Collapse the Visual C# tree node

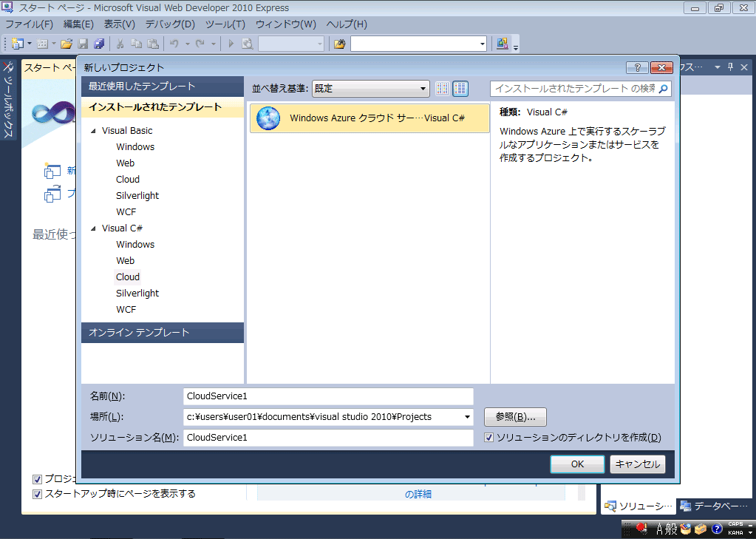pyautogui.click(x=94, y=228)
